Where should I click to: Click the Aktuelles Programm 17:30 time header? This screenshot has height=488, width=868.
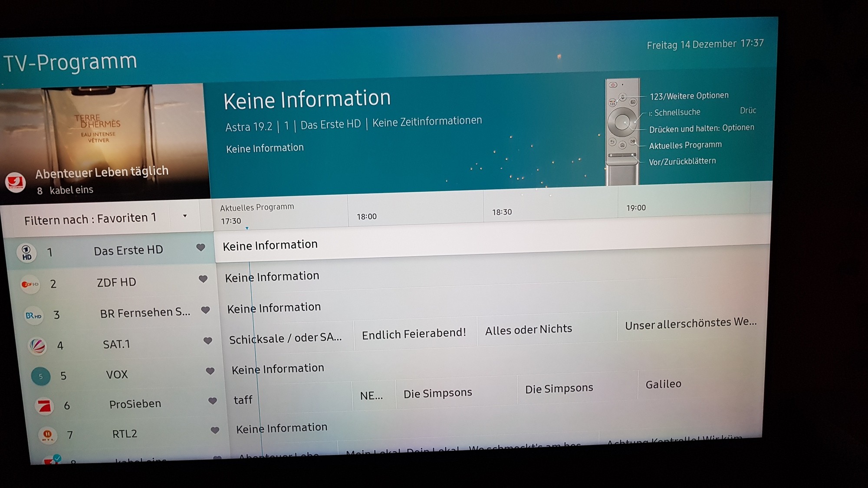click(279, 213)
